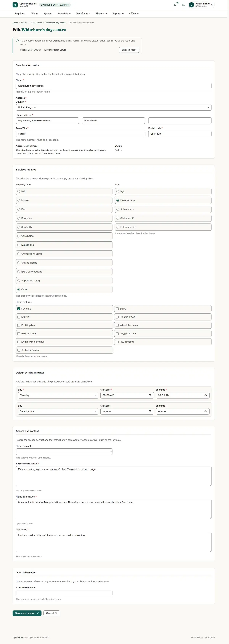
Task: Click the Optimus Health logo icon
Action: tap(15, 5)
